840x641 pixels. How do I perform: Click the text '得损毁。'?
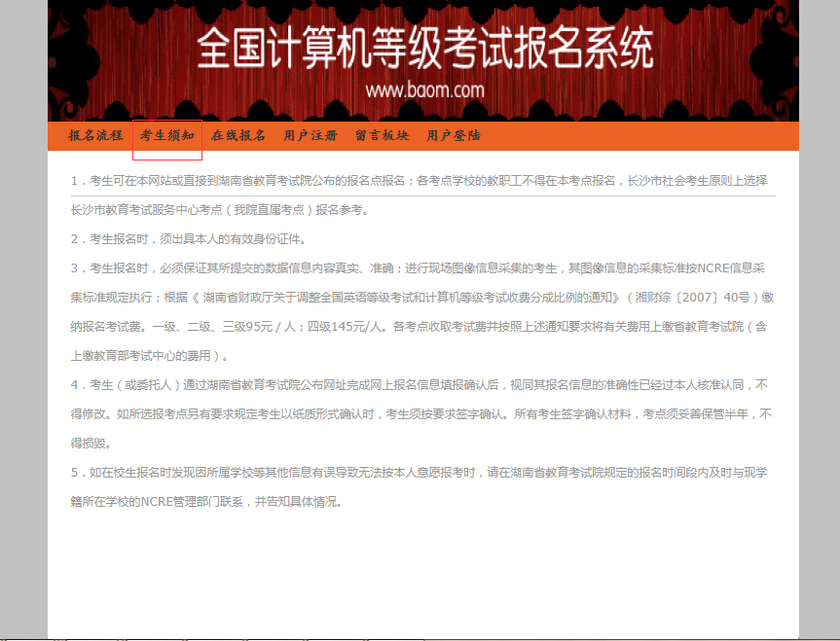(x=91, y=444)
